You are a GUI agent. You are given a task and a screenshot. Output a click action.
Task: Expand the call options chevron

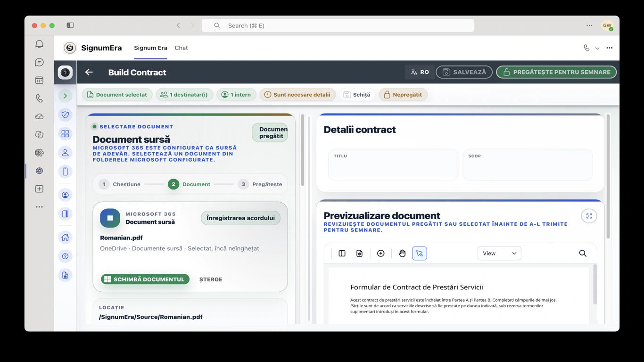point(597,48)
